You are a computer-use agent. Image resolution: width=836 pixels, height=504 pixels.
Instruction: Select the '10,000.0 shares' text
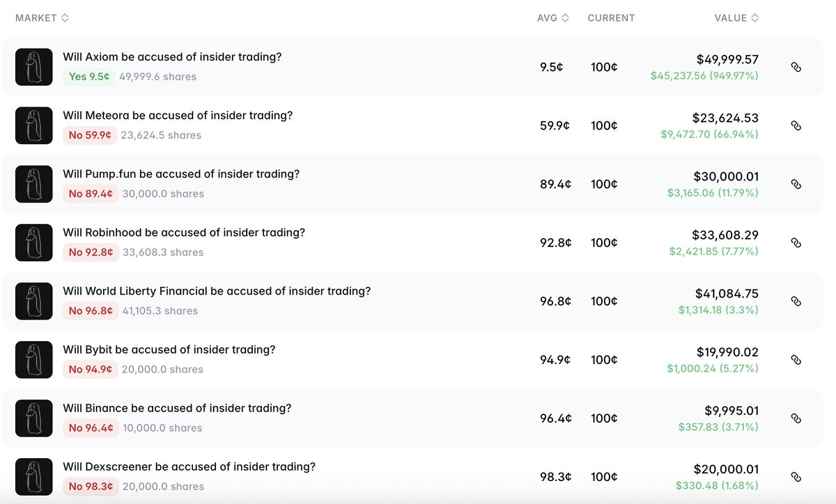[162, 427]
